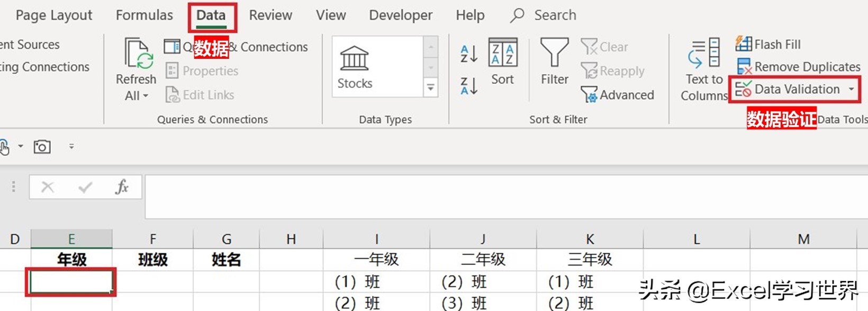Click the Insert Function fx icon
The height and width of the screenshot is (311, 868).
(122, 186)
